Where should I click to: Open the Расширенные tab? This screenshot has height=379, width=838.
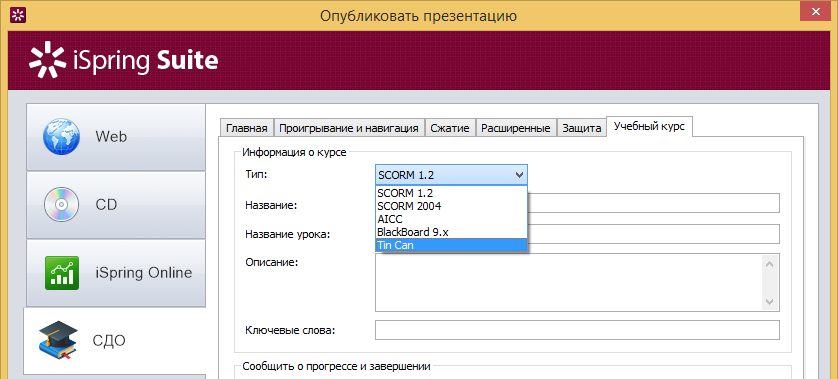pyautogui.click(x=516, y=128)
